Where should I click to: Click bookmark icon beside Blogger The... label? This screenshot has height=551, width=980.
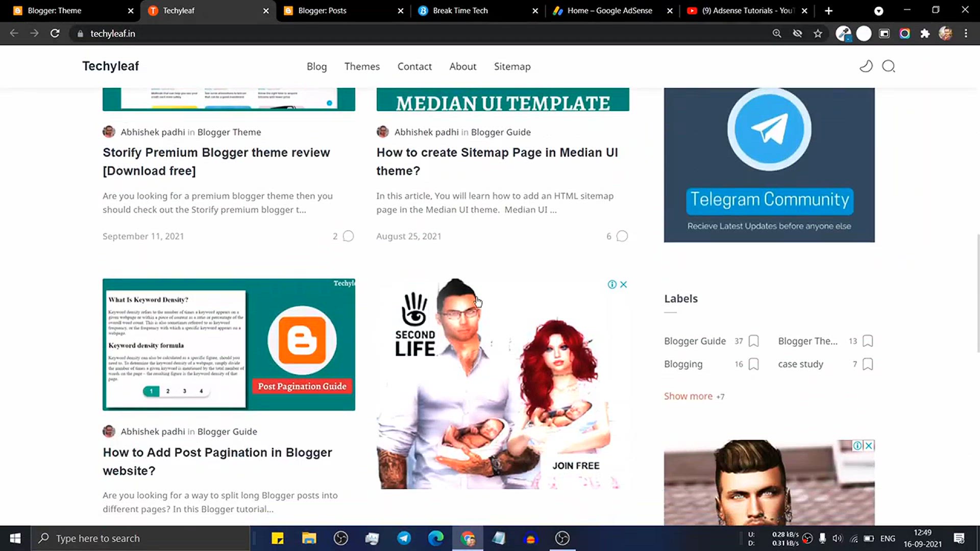867,341
